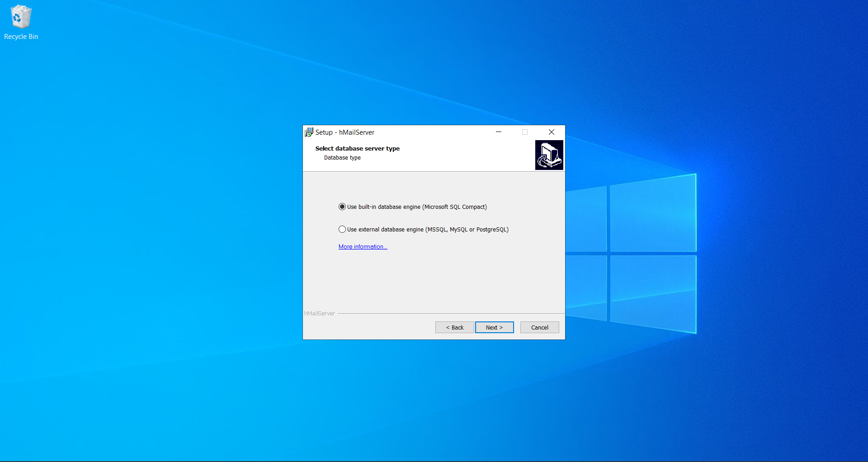868x462 pixels.
Task: Select external database engine radio button
Action: (342, 229)
